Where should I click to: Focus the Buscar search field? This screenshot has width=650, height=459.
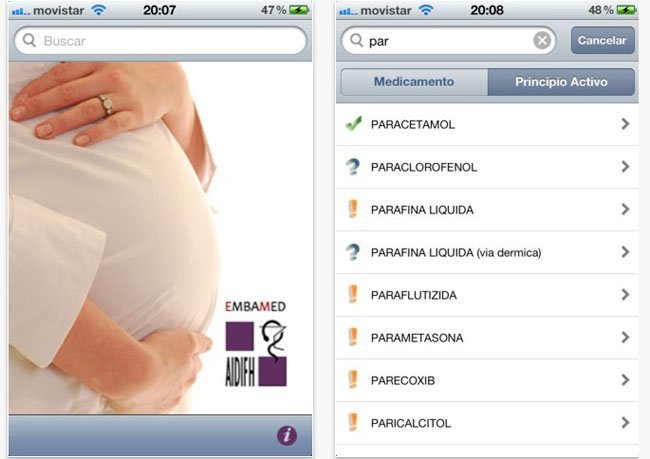[160, 41]
